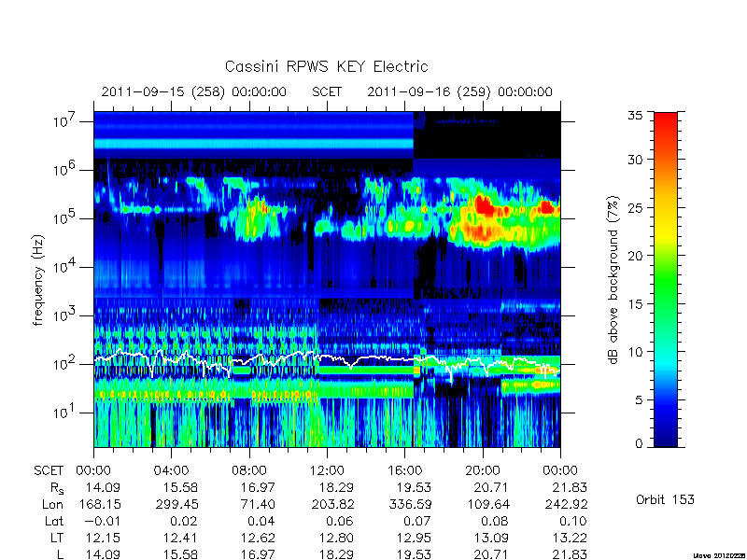Image resolution: width=747 pixels, height=560 pixels.
Task: Click the 'Iowa' stamp in bottom-right corner
Action: click(x=720, y=555)
